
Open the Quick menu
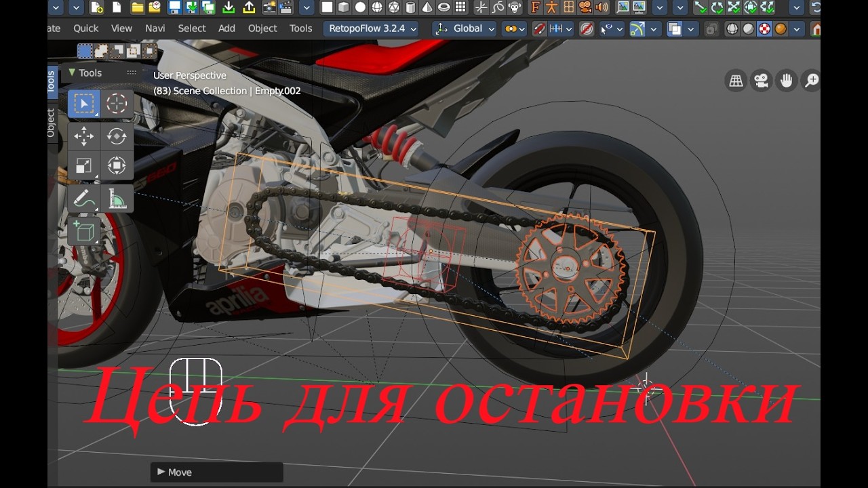86,28
